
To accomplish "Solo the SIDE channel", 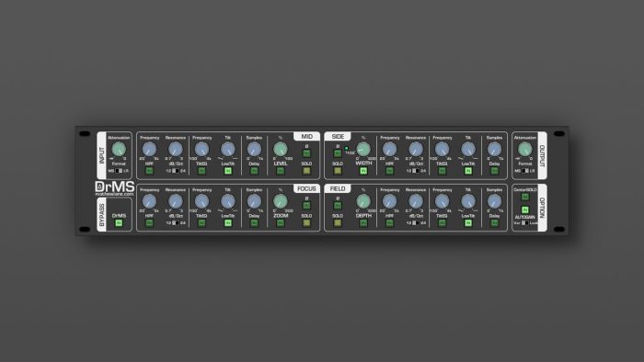I will [338, 171].
